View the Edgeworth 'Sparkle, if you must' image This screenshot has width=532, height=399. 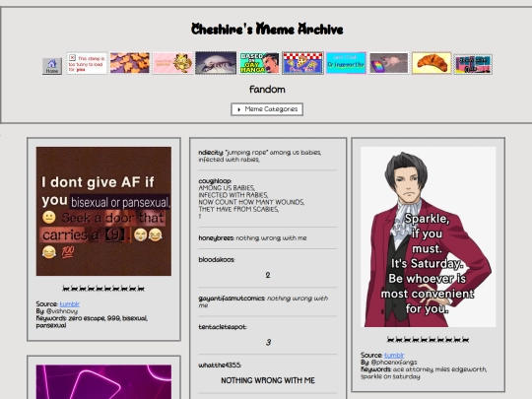429,236
